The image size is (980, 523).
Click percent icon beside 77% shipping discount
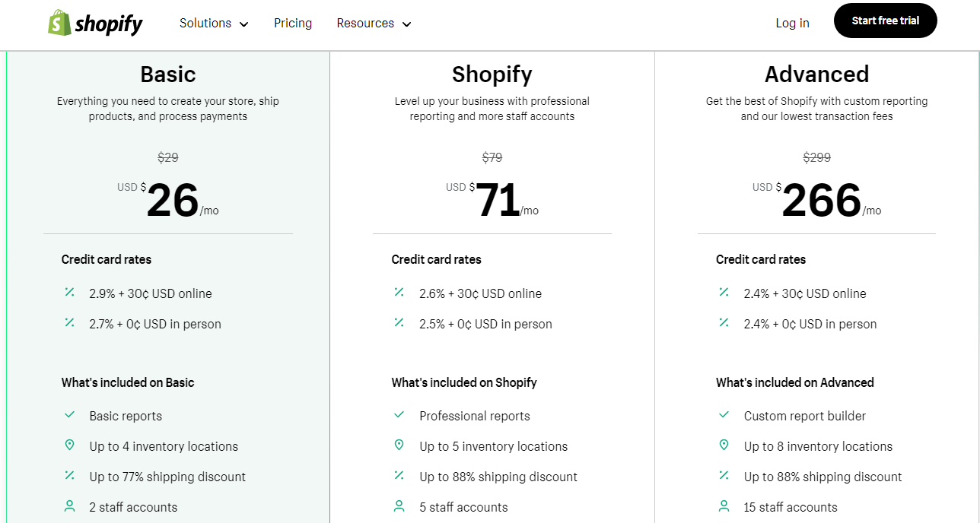pos(69,476)
